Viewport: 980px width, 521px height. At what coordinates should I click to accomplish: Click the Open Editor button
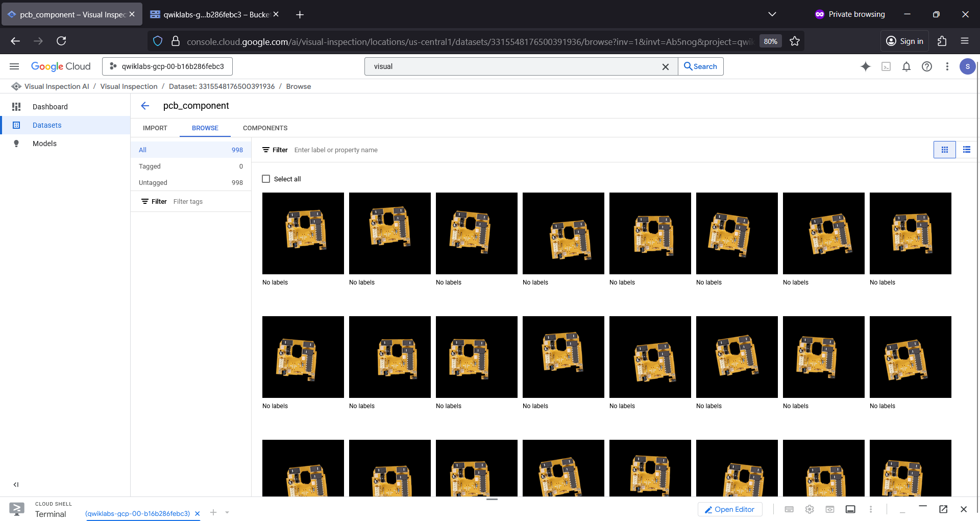click(730, 509)
